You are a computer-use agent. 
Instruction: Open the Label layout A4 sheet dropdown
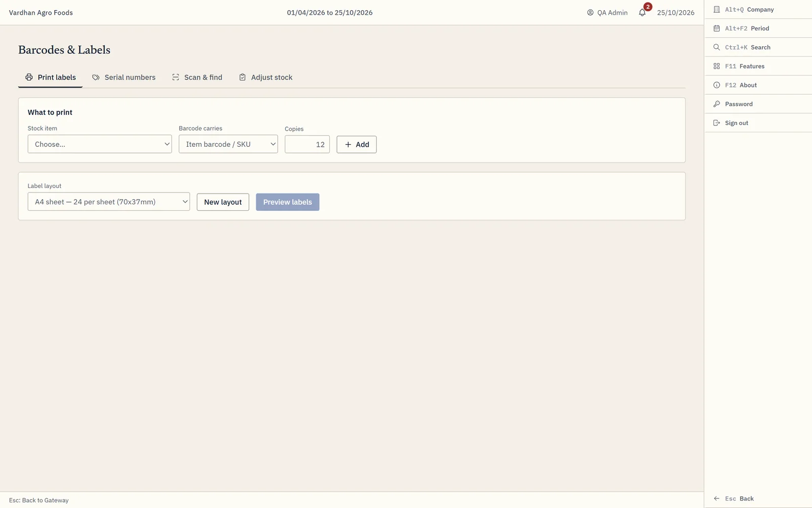109,201
